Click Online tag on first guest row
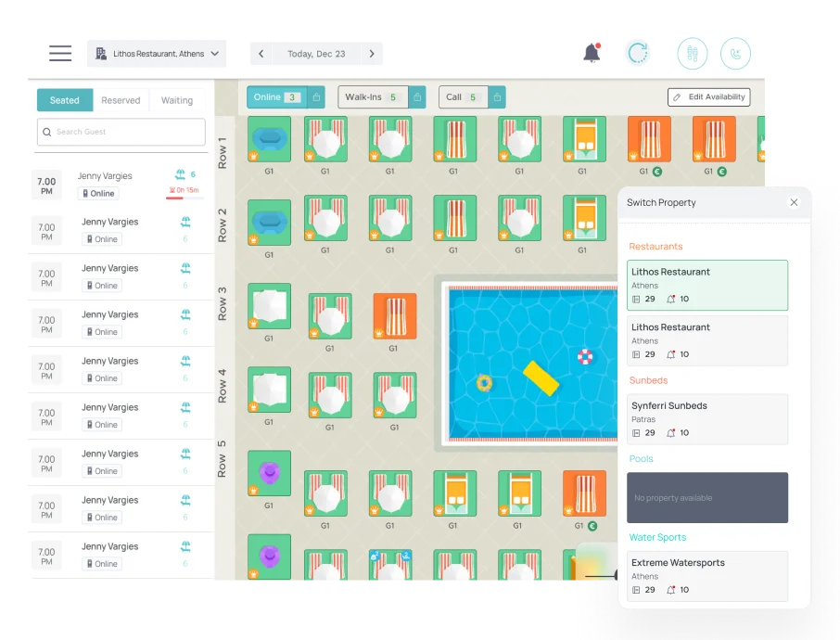The image size is (840, 640). [98, 194]
